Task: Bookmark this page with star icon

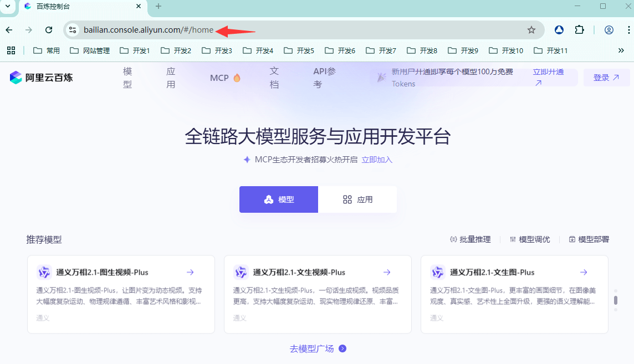Action: 531,30
